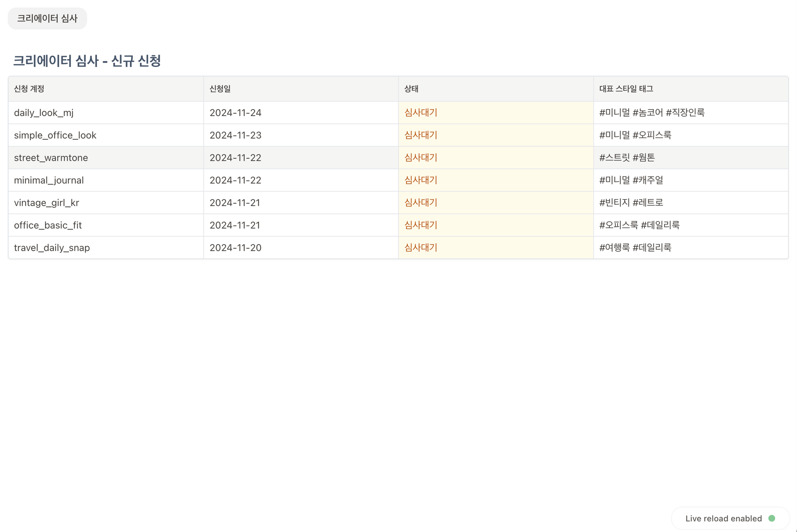
Task: Select the daily_look_mj account row
Action: click(x=44, y=113)
